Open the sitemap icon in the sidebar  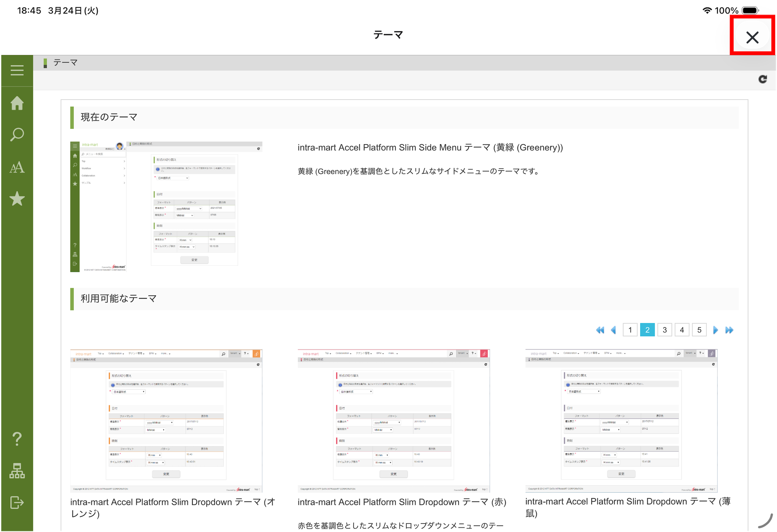[17, 471]
